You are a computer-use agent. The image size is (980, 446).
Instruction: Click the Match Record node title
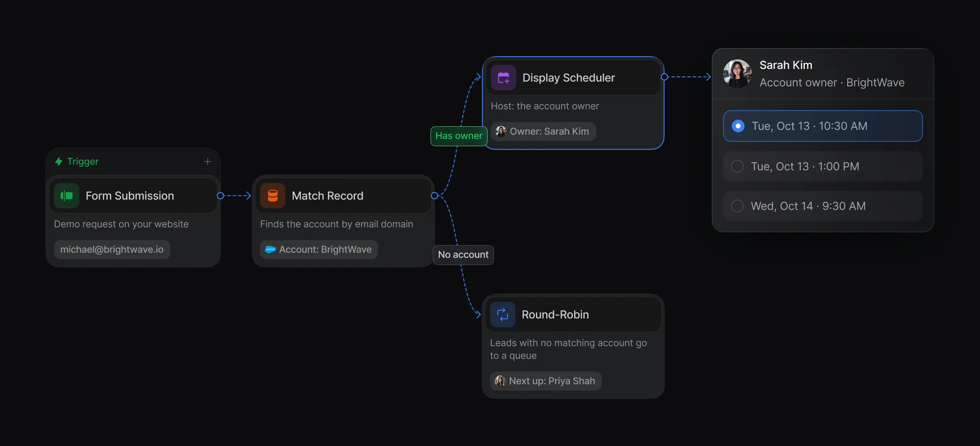click(x=327, y=196)
